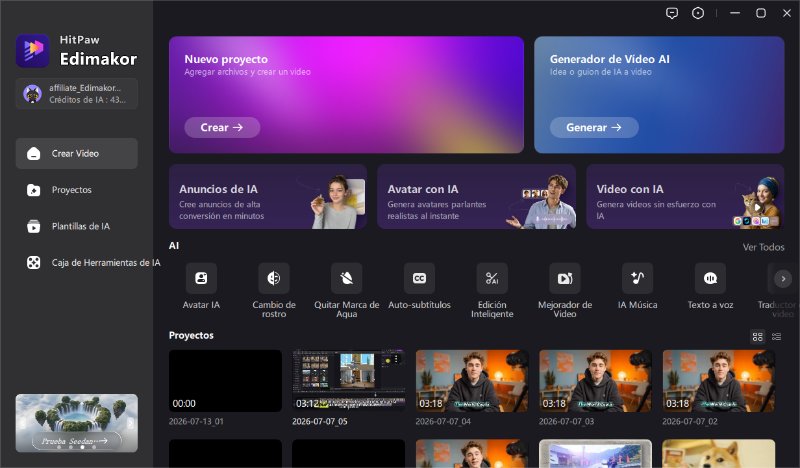Open the feedback message icon
The image size is (800, 468).
point(672,13)
